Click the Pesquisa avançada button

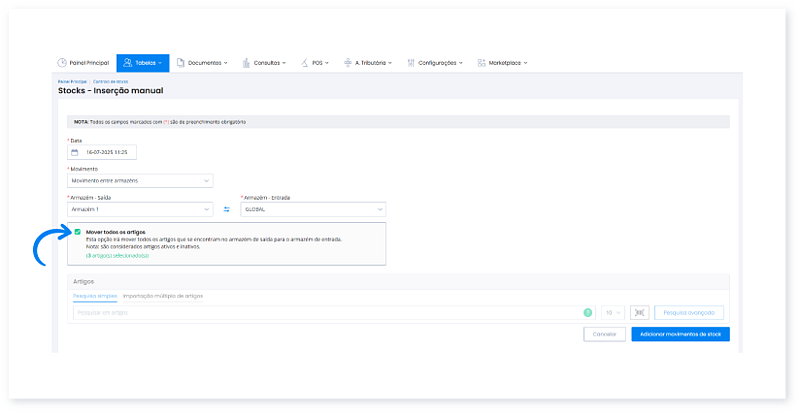coord(688,313)
